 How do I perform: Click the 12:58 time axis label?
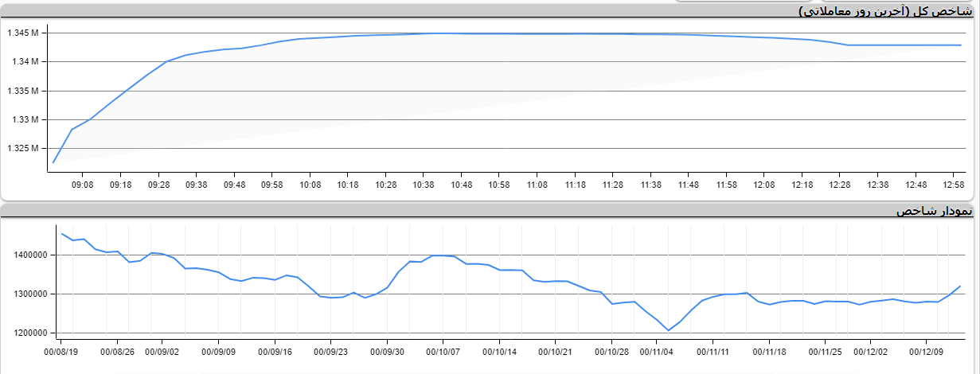(x=954, y=185)
